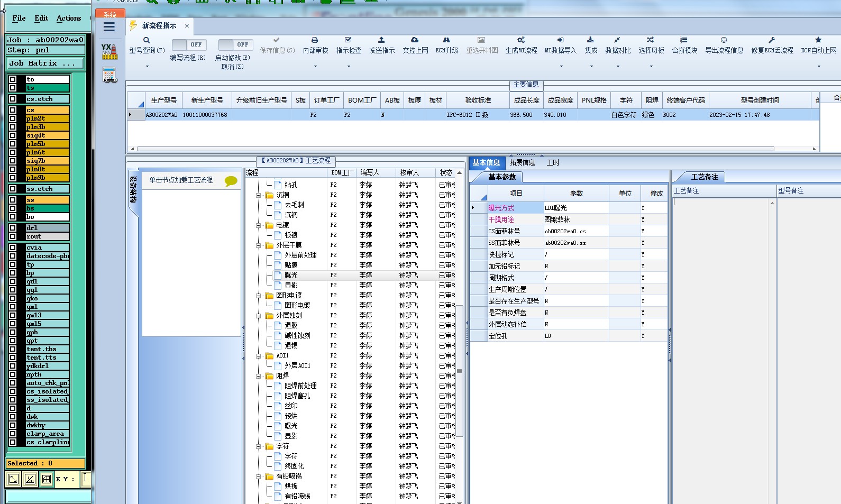The width and height of the screenshot is (841, 504).
Task: Check the box beside layer pln2t
Action: tap(13, 118)
